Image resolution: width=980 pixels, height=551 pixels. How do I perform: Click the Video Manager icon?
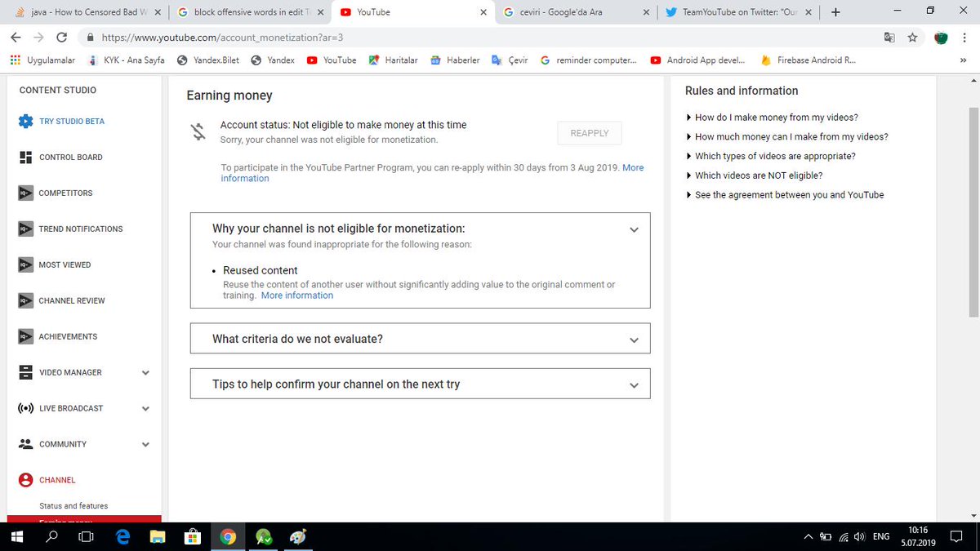point(24,372)
